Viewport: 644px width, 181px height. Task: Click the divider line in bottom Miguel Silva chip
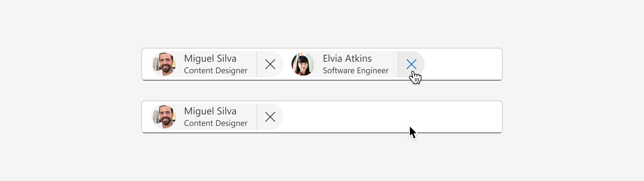point(257,117)
